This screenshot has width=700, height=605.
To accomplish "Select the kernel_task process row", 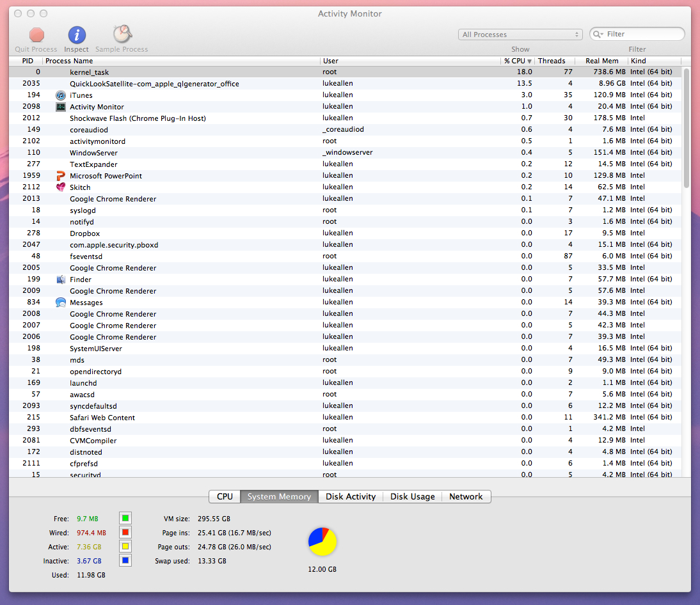I will [345, 72].
